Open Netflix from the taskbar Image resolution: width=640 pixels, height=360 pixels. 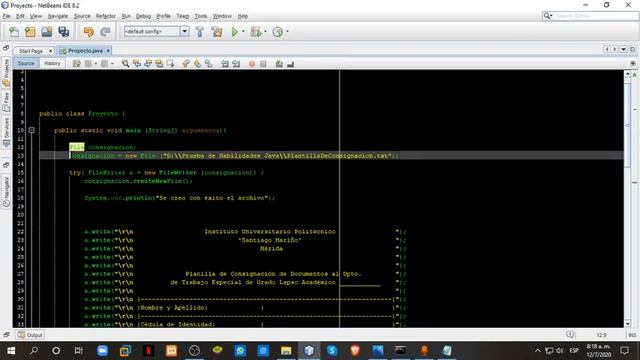coord(149,351)
